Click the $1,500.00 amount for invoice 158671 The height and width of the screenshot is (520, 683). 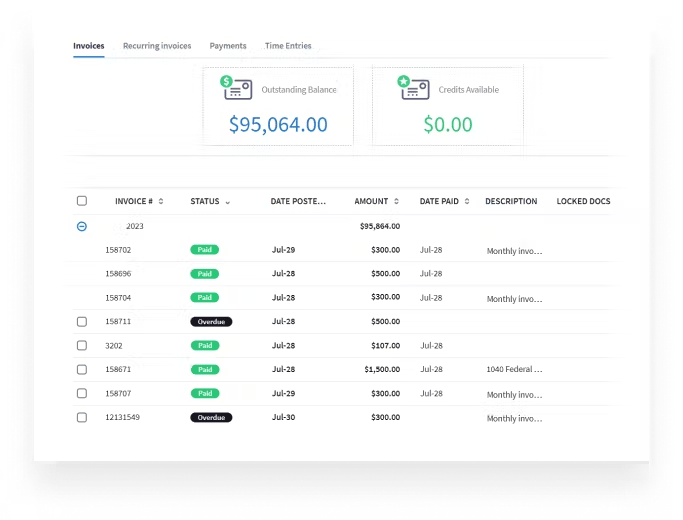[382, 369]
